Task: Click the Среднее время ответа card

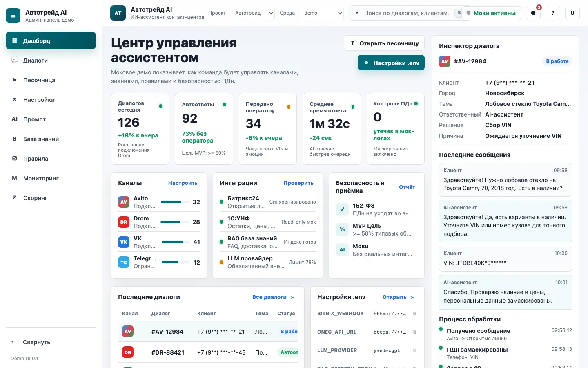Action: (332, 129)
